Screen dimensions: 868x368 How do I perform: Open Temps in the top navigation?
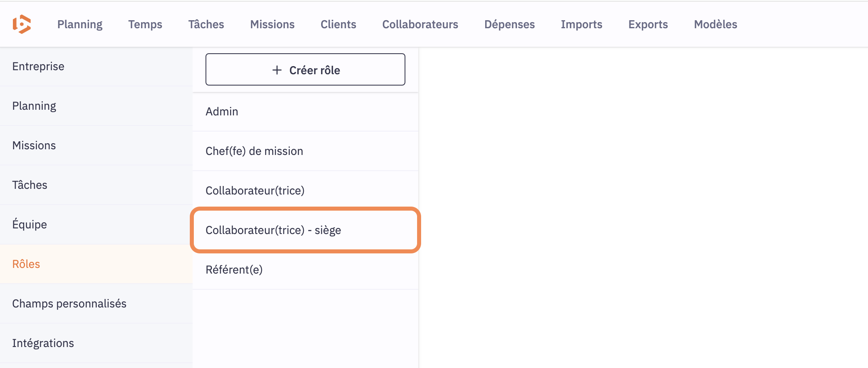[145, 24]
